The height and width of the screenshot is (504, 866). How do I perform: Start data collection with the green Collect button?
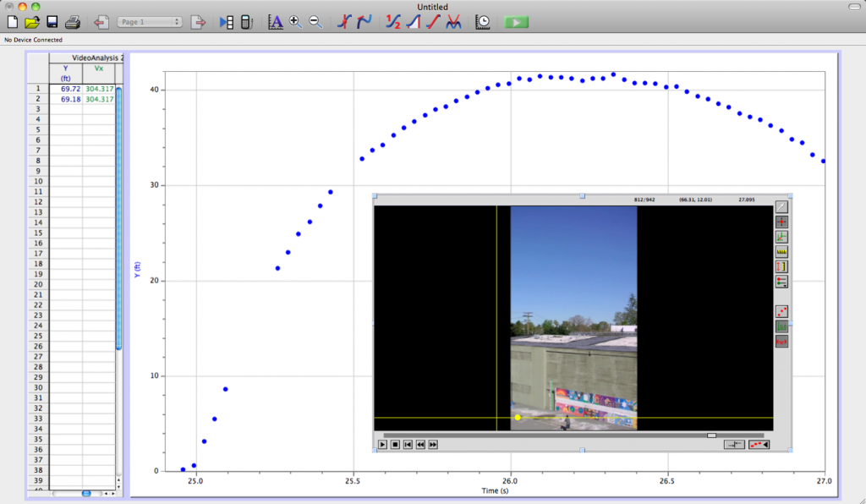pos(516,22)
